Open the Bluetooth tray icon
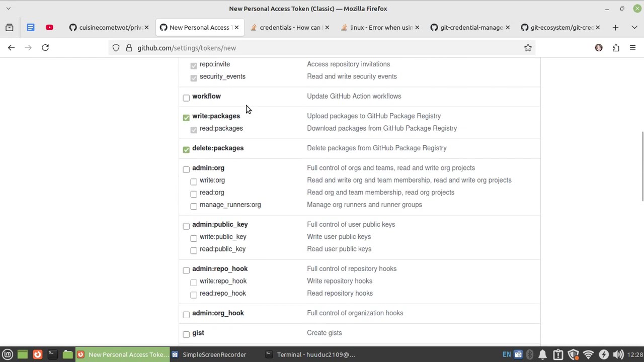 [529, 354]
